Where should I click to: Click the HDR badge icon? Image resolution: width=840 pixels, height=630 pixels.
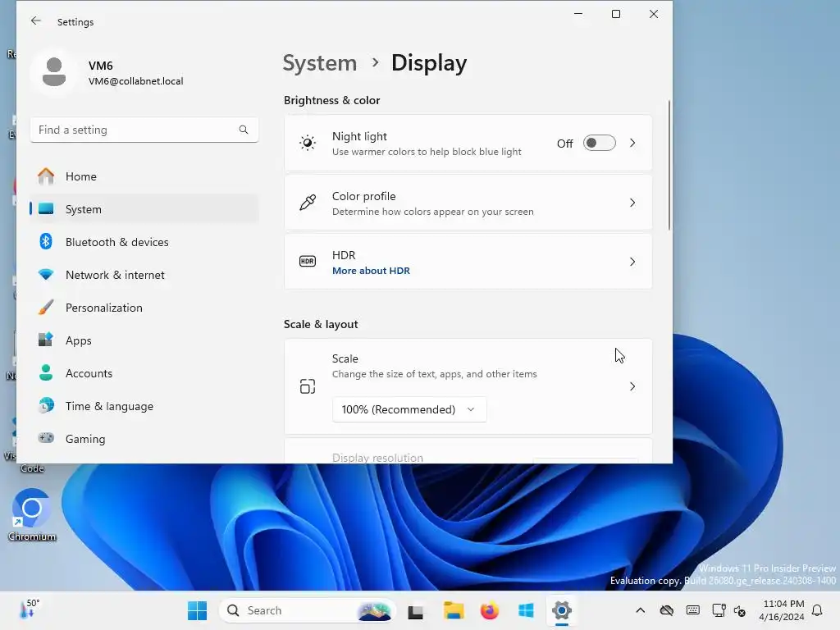(x=308, y=262)
